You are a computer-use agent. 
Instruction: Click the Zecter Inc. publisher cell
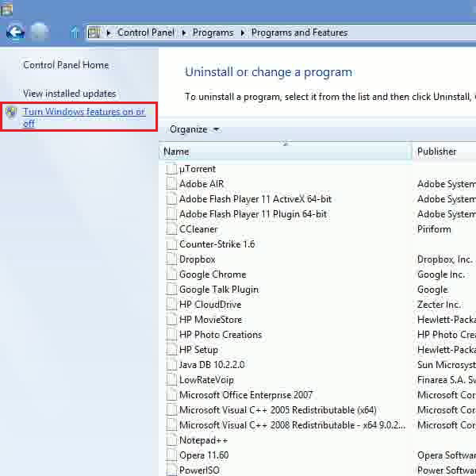tap(439, 304)
